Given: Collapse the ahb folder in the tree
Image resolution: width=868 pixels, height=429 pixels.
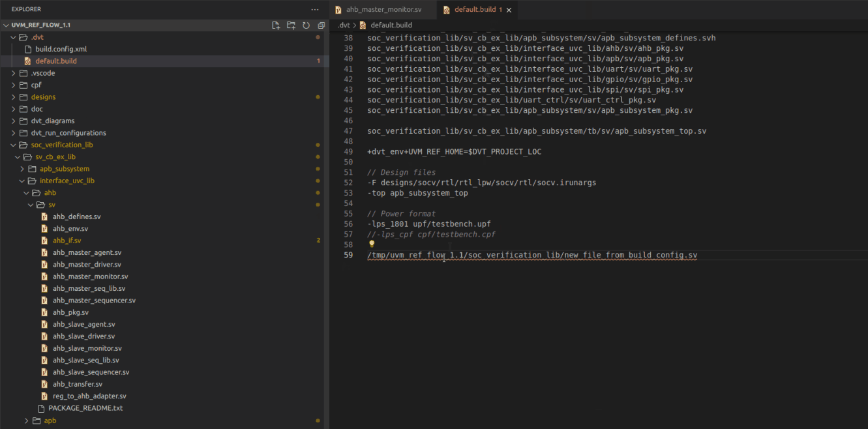Looking at the screenshot, I should [27, 192].
